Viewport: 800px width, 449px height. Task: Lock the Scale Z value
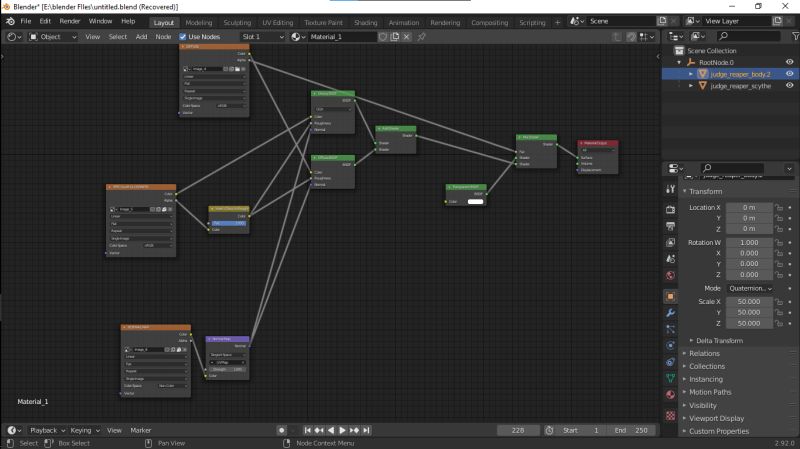coord(779,323)
